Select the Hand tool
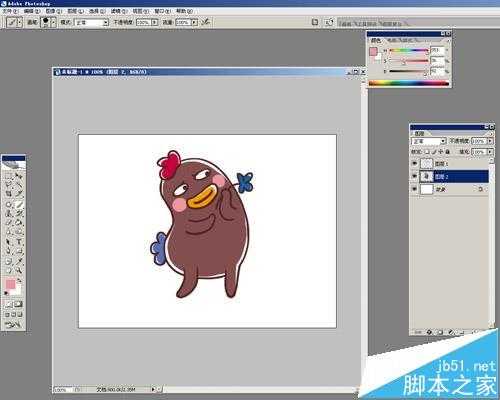 8,270
